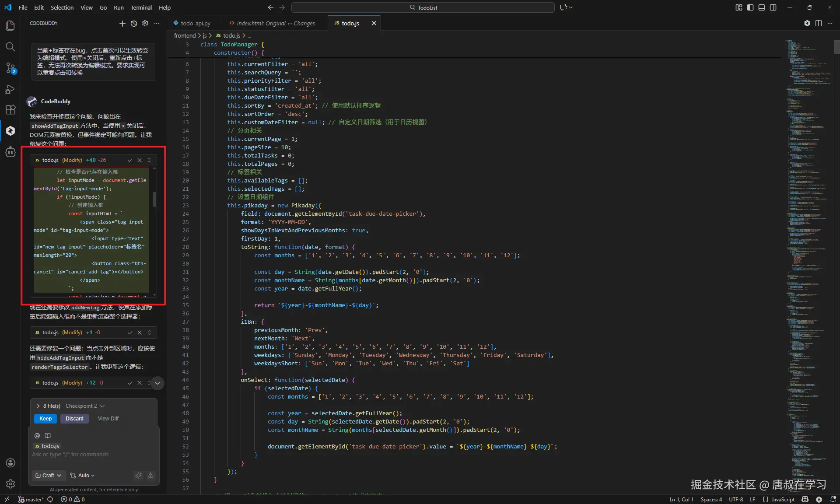
Task: Accept the first todo.js +40 -26 change
Action: click(x=130, y=160)
